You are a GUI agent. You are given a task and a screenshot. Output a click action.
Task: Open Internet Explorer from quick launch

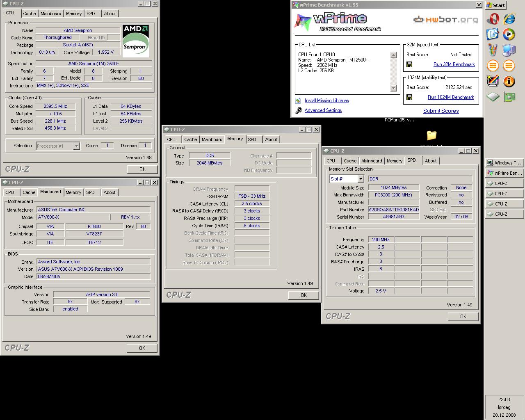point(509,19)
